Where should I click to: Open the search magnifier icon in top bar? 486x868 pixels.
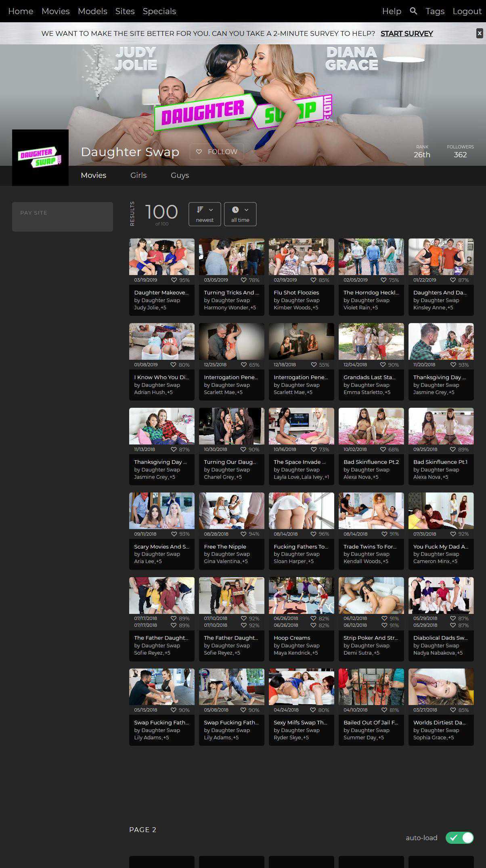[413, 11]
